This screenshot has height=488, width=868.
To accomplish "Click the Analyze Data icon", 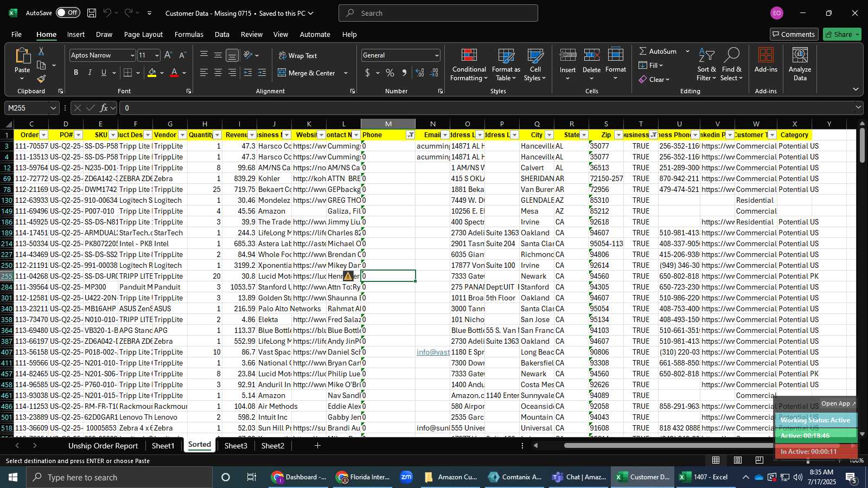I will pos(800,55).
